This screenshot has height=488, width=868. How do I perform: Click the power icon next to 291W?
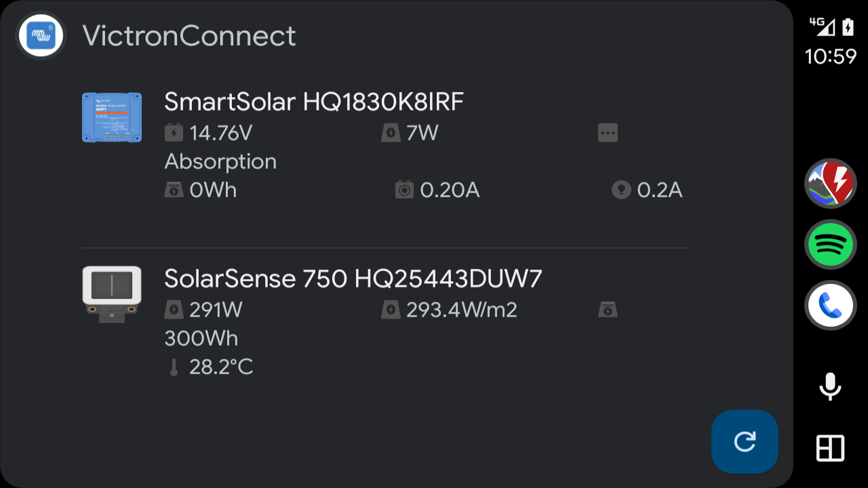[174, 309]
